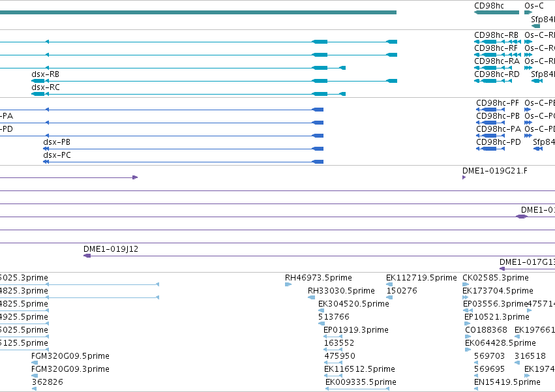The width and height of the screenshot is (555, 392).
Task: Click feature label 150276
Action: click(402, 291)
